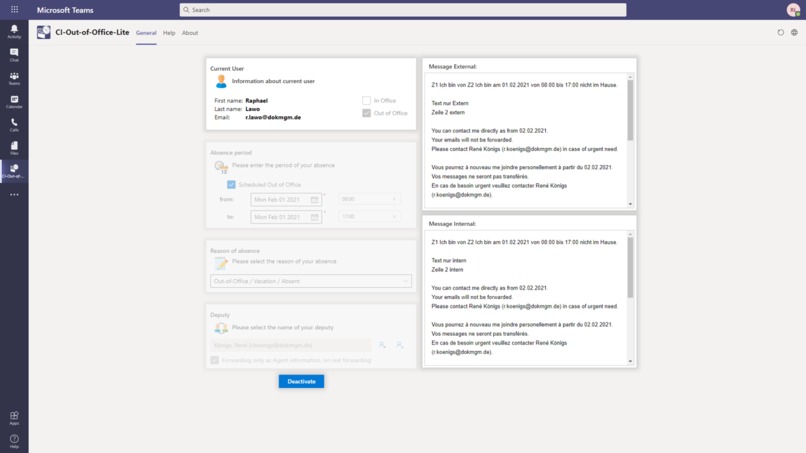Click Message External scroll down arrow
The height and width of the screenshot is (453, 806).
coord(630,204)
